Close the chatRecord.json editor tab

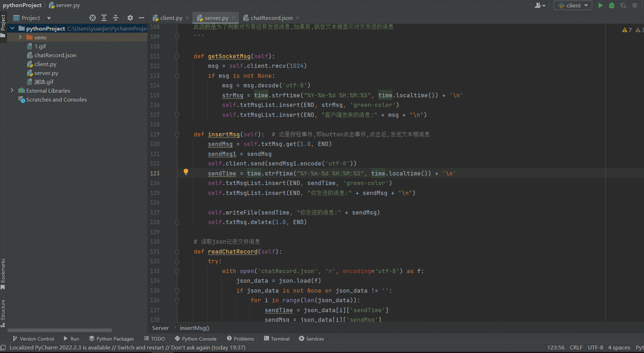pos(298,18)
